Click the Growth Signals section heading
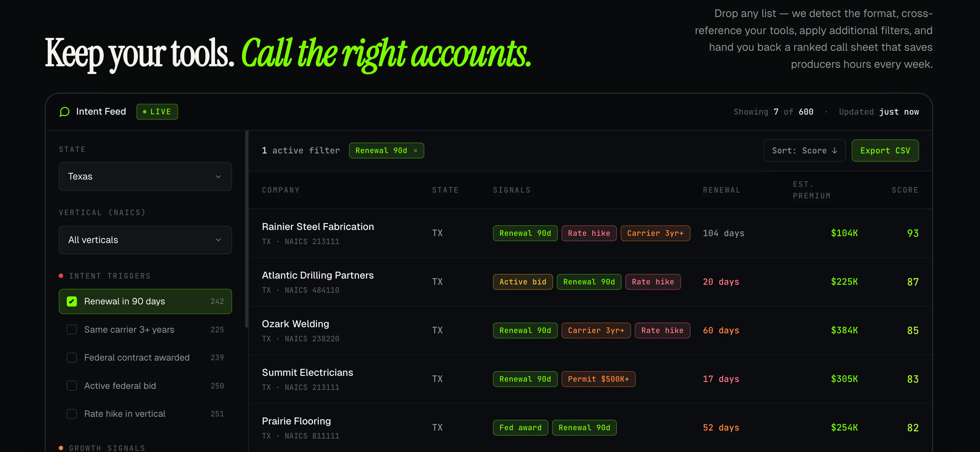Viewport: 980px width, 452px height. pos(107,448)
